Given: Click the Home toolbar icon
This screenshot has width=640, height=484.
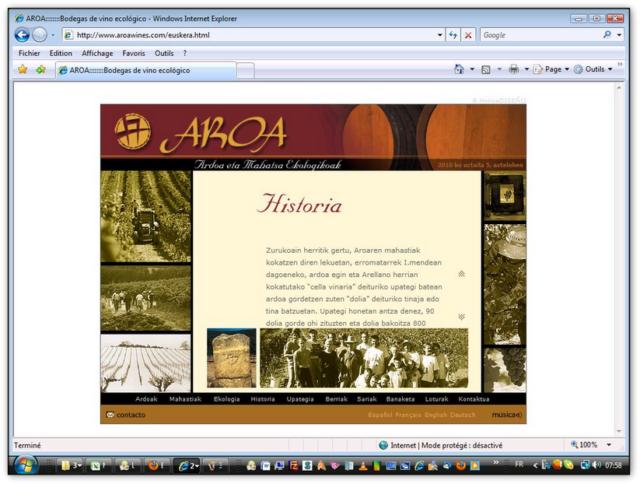Looking at the screenshot, I should (460, 69).
